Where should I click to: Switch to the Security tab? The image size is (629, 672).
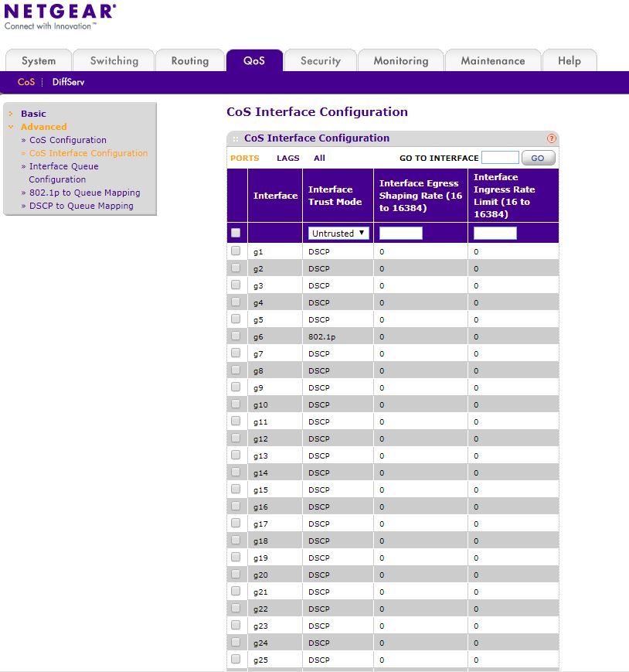click(320, 61)
